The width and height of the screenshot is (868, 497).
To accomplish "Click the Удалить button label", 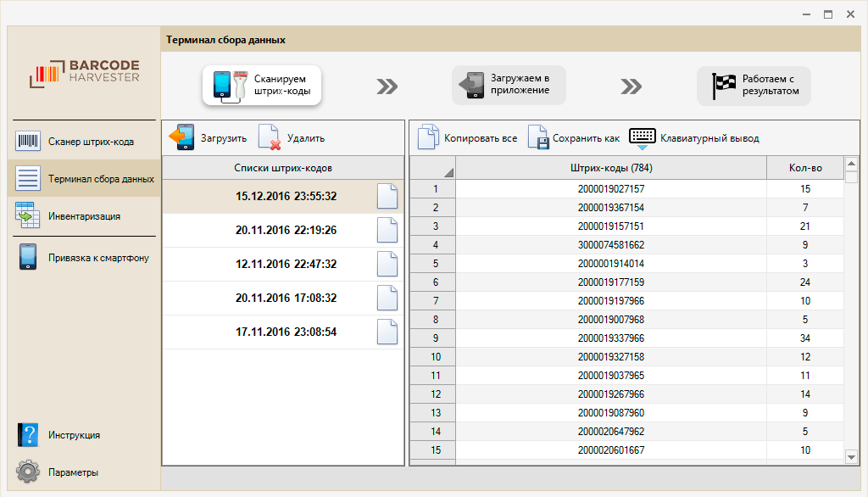I will click(x=305, y=138).
